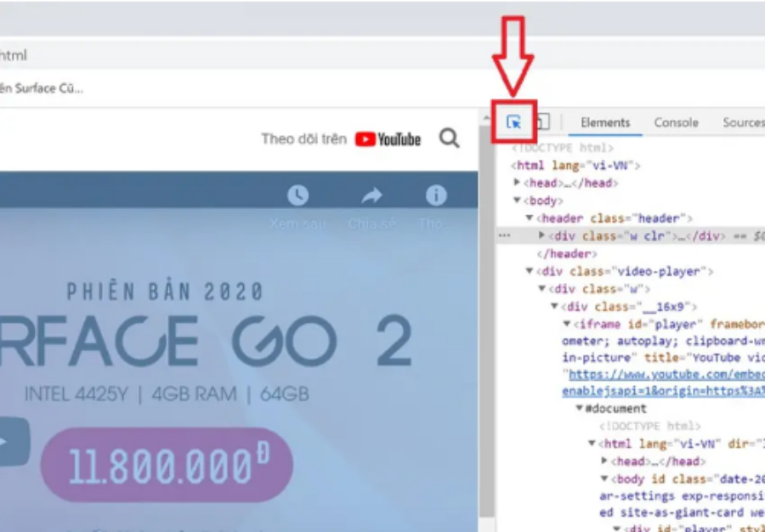Click the YouTube logo
Screen dimensions: 765x532
pos(388,139)
